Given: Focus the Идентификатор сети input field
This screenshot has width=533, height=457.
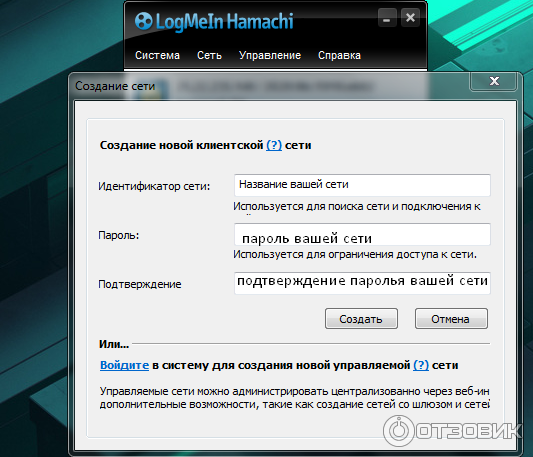Looking at the screenshot, I should point(362,185).
